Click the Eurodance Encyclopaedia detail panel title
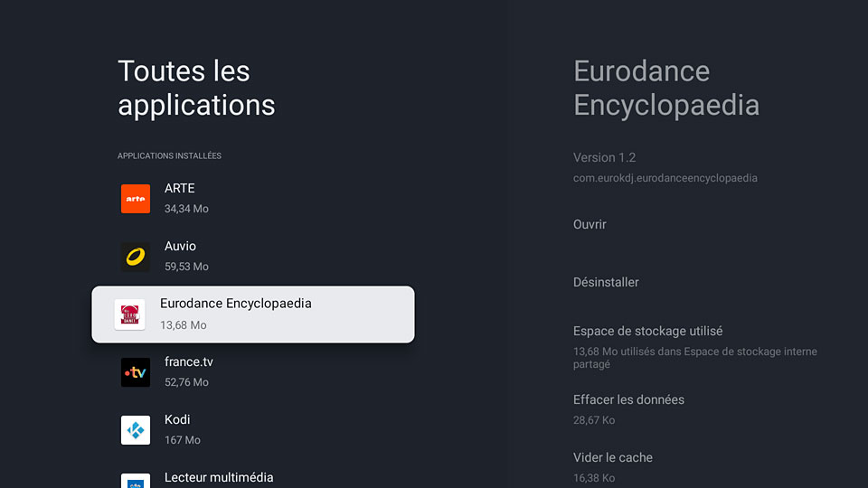This screenshot has width=868, height=488. 666,88
